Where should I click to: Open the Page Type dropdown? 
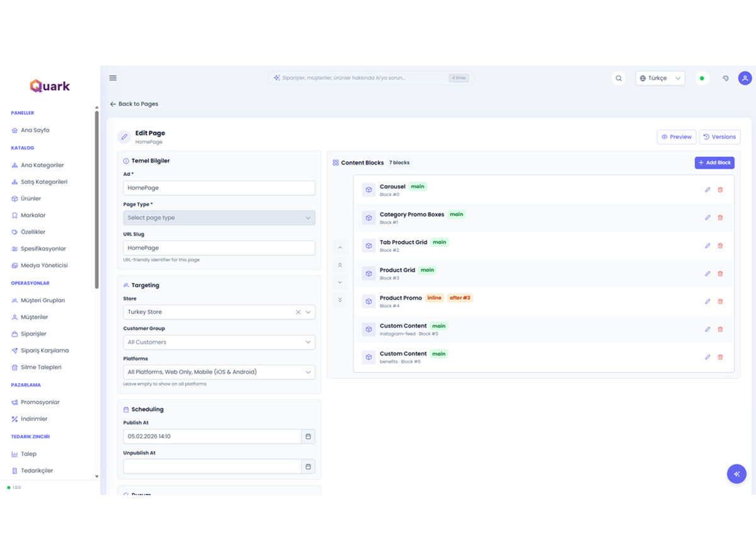pos(219,218)
